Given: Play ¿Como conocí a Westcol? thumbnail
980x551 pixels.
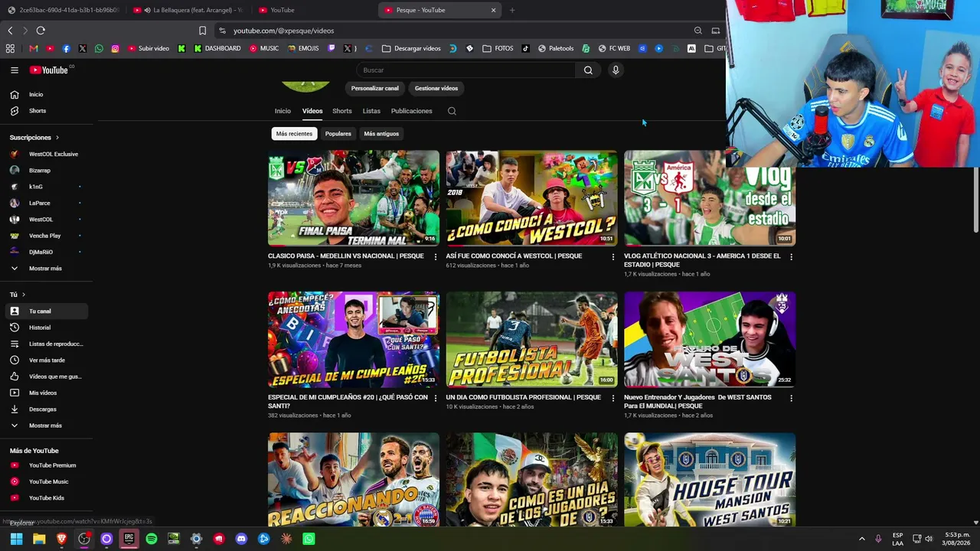Looking at the screenshot, I should point(532,198).
